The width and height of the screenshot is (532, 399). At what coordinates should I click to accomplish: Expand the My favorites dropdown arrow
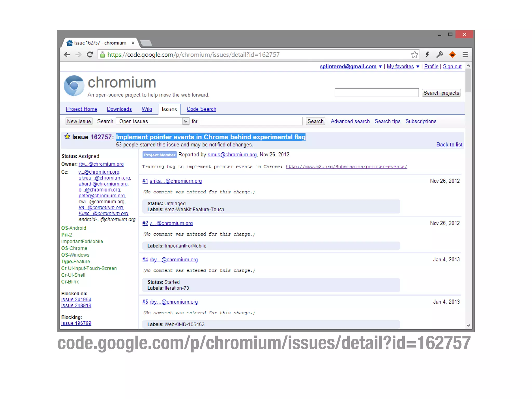click(418, 67)
